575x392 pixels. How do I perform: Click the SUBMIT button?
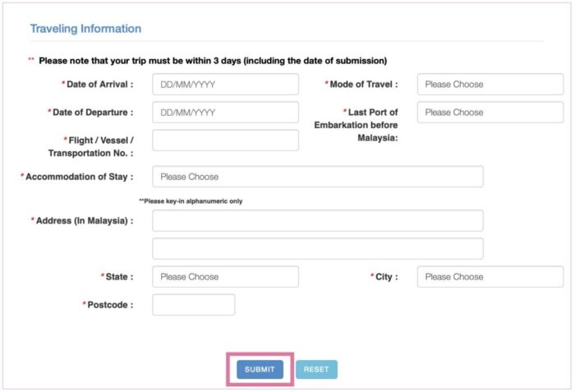pos(260,369)
